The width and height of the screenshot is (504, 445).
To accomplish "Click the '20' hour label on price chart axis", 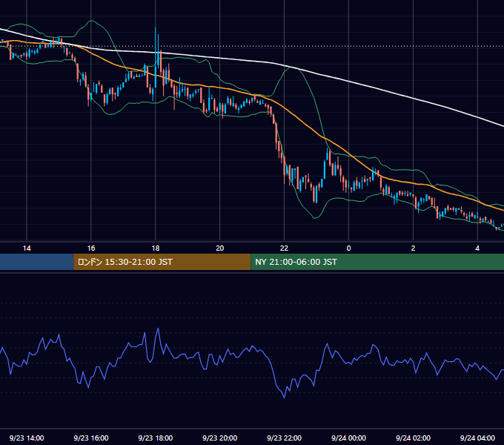I will (x=220, y=248).
